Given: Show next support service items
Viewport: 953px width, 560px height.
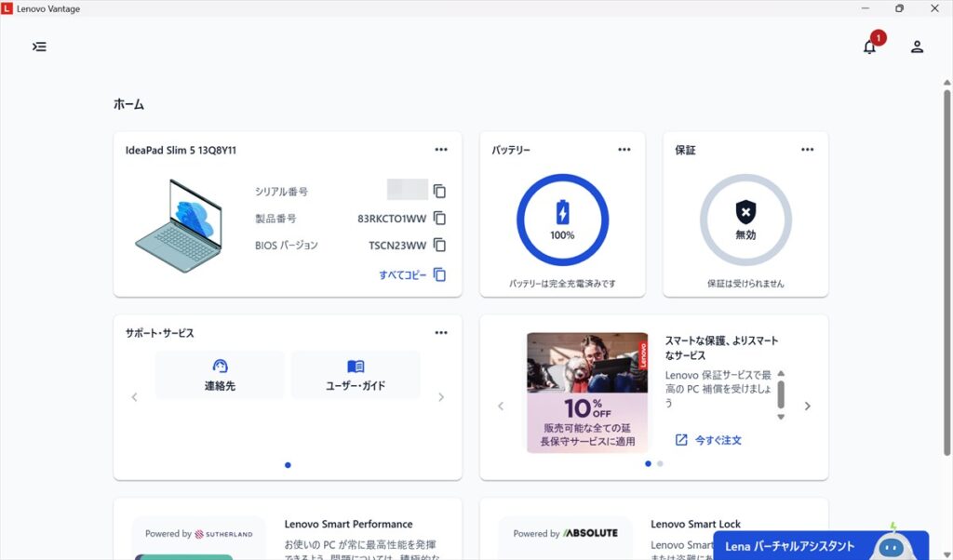Looking at the screenshot, I should 441,397.
